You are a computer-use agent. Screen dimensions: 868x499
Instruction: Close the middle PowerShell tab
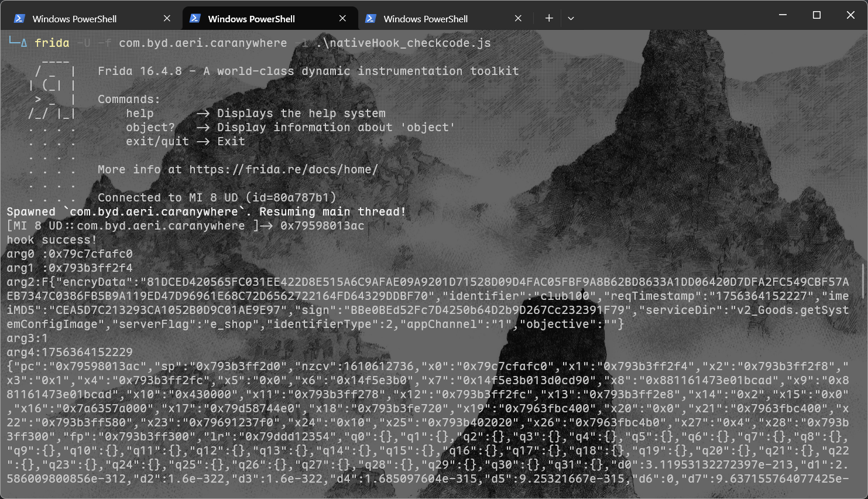coord(343,18)
